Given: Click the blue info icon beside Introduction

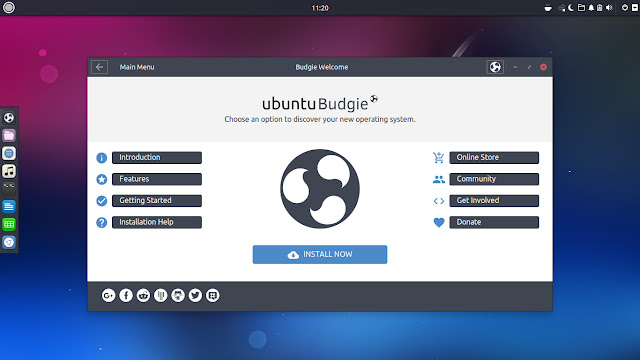Looking at the screenshot, I should [x=102, y=158].
